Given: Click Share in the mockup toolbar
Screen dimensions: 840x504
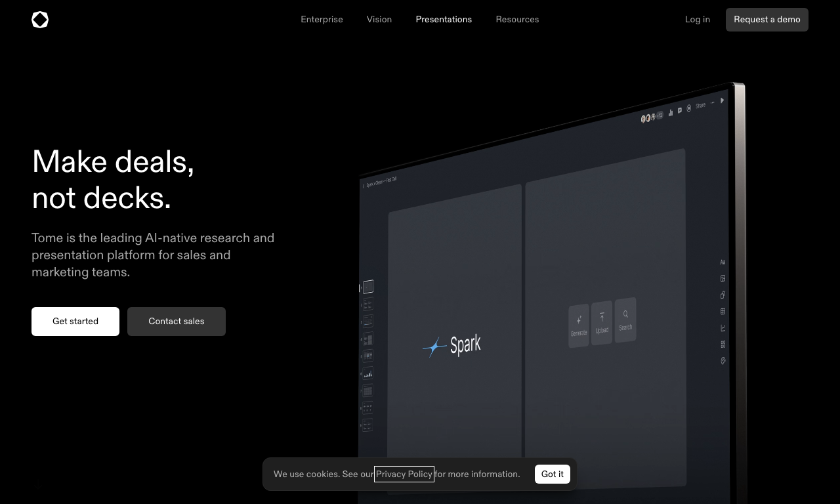Looking at the screenshot, I should click(701, 106).
